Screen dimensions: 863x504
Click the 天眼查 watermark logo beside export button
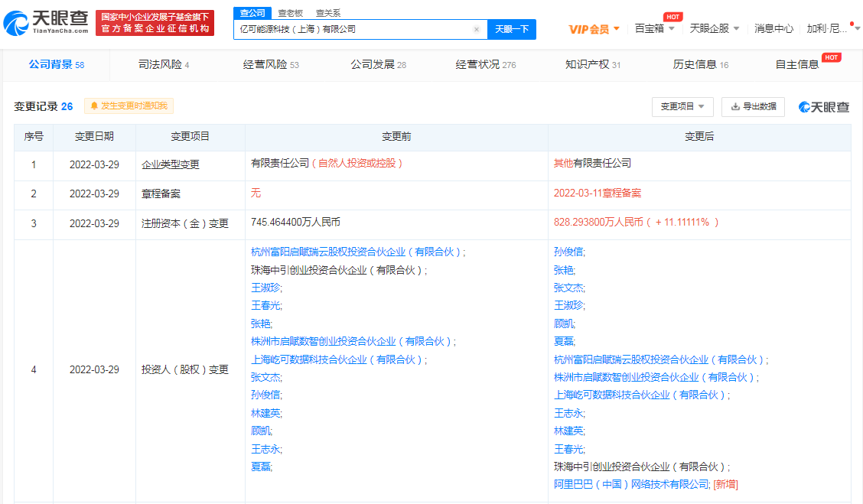[x=824, y=107]
